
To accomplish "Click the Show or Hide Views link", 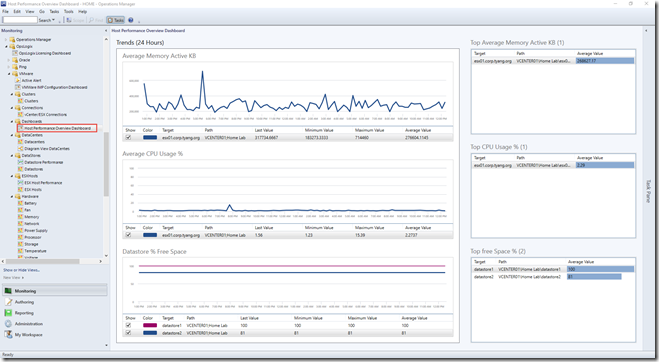I will coord(21,270).
